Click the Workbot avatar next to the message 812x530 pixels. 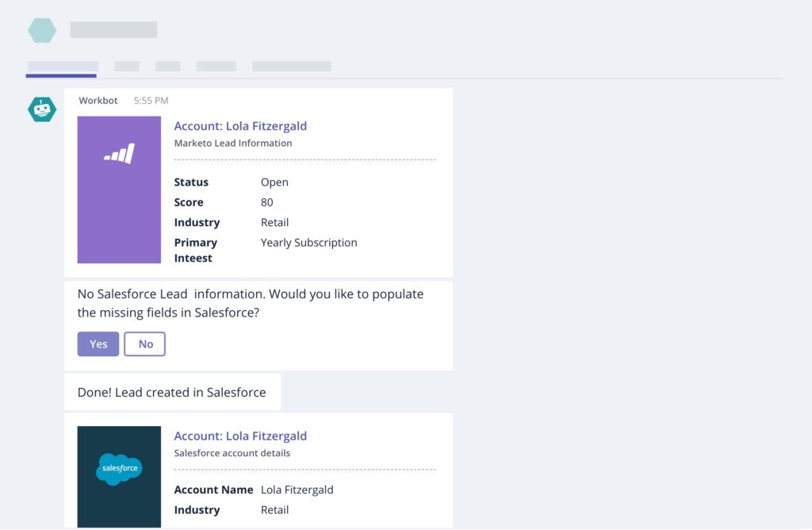[41, 109]
